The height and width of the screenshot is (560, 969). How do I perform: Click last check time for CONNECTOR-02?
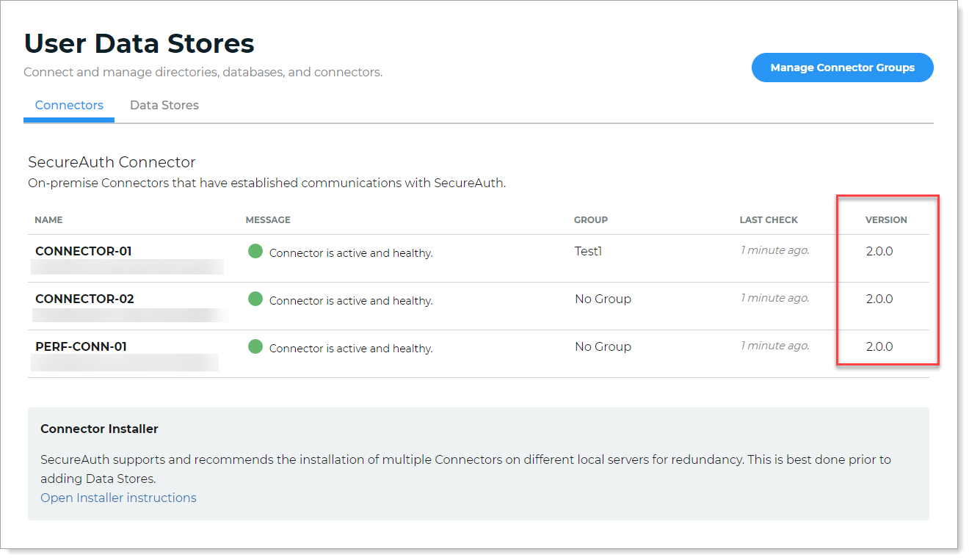(x=774, y=299)
